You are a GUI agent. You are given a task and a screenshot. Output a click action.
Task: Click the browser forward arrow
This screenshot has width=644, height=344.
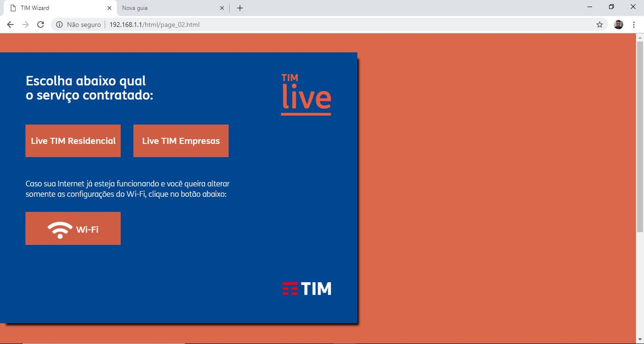[25, 25]
